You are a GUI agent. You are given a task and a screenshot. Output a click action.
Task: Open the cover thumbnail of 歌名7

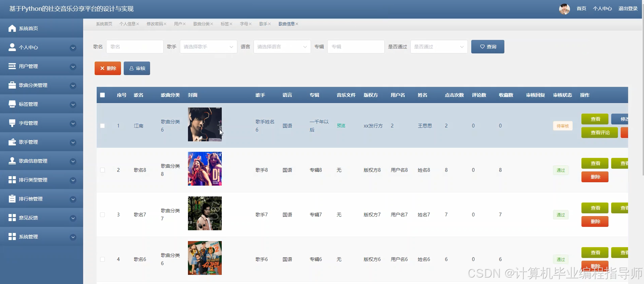(x=205, y=213)
